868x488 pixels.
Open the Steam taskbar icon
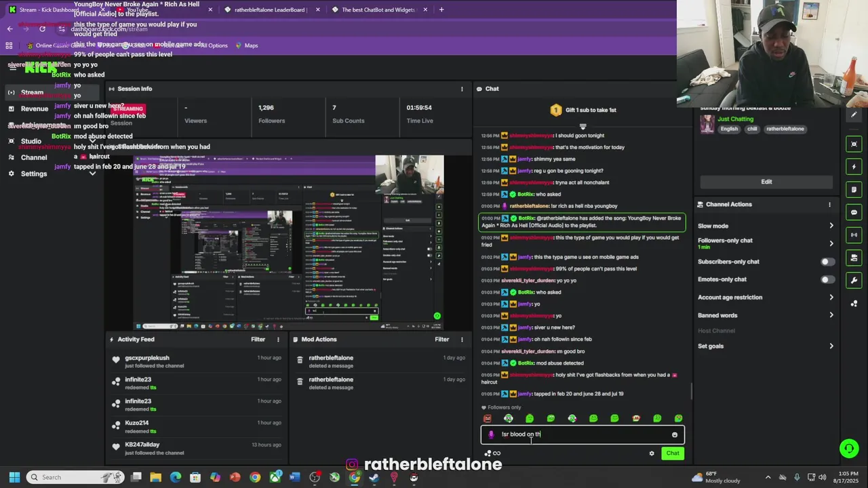click(x=374, y=477)
